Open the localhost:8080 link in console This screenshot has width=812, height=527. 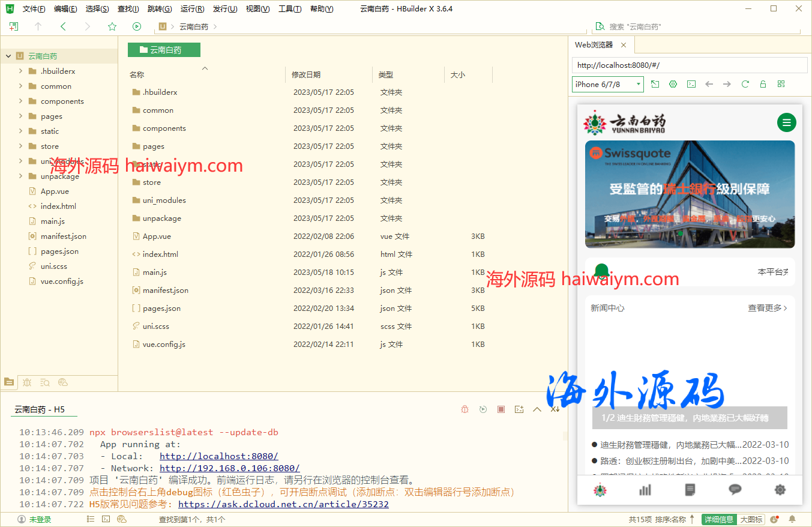[x=218, y=456]
